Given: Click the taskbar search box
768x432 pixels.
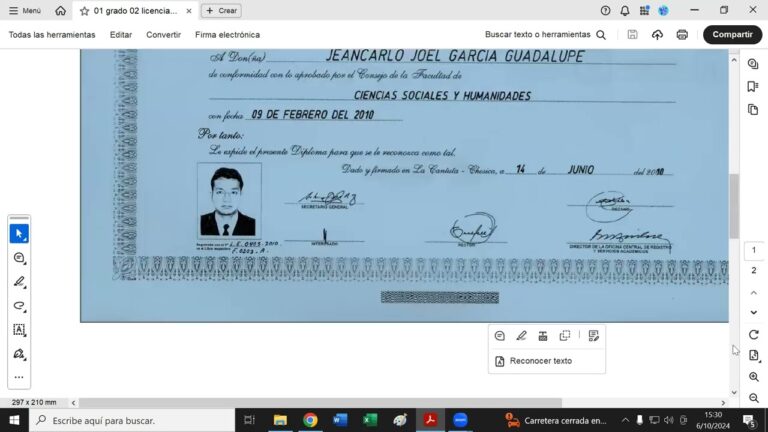Looking at the screenshot, I should pos(132,420).
